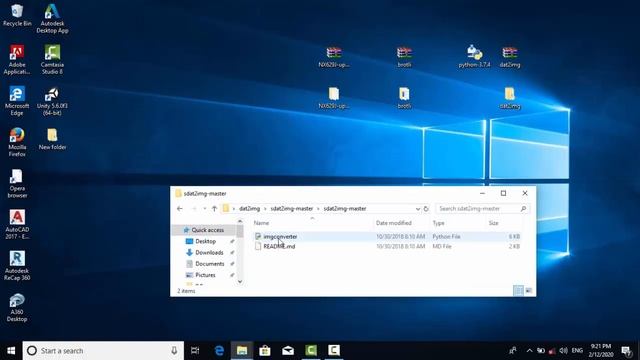Open Task View from the taskbar
Viewport: 640px width, 360px height.
pos(195,351)
